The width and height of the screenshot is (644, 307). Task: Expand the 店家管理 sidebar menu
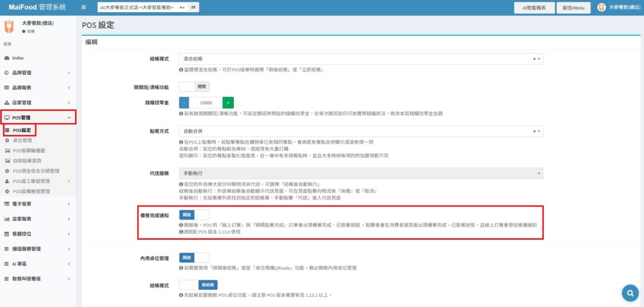[38, 103]
